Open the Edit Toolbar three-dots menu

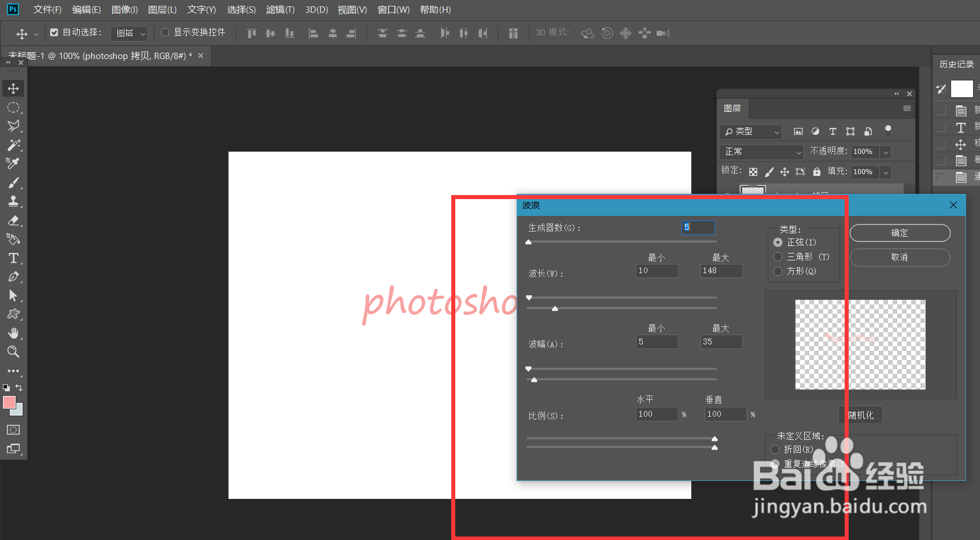click(13, 371)
